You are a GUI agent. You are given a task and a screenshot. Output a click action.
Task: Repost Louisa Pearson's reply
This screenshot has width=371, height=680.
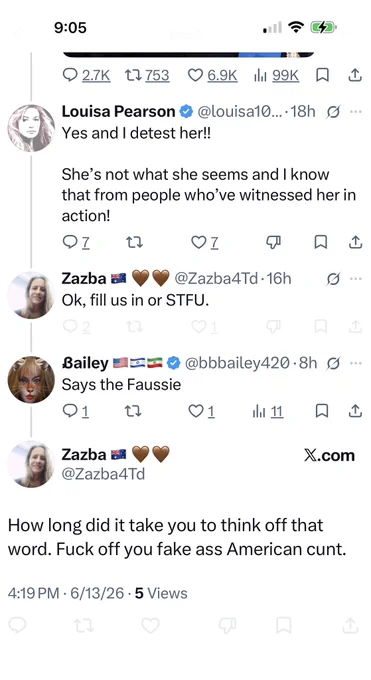point(134,242)
